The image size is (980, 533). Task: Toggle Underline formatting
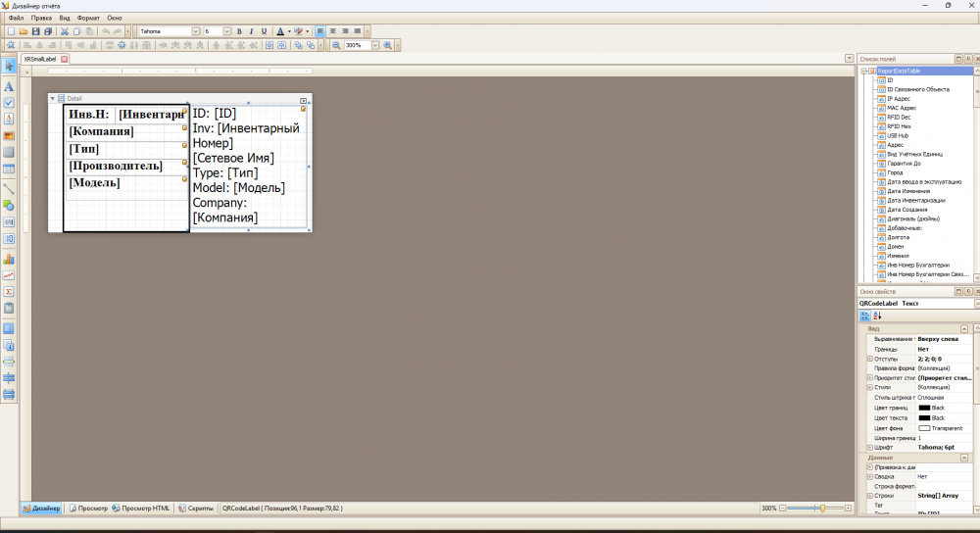pos(264,31)
